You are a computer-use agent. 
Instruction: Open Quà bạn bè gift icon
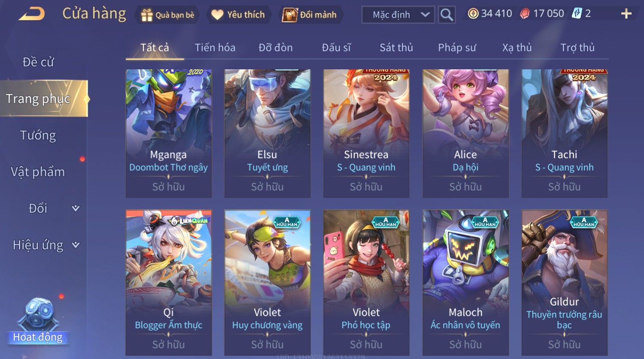(147, 15)
